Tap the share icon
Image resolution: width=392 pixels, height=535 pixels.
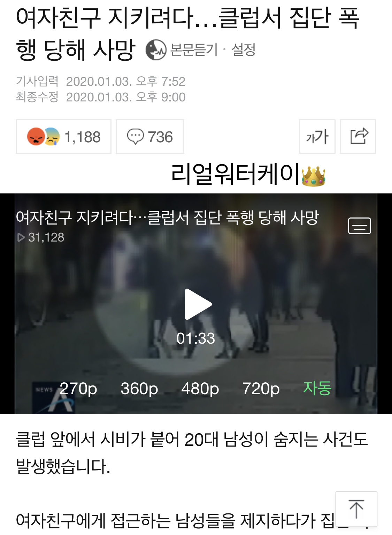(358, 137)
